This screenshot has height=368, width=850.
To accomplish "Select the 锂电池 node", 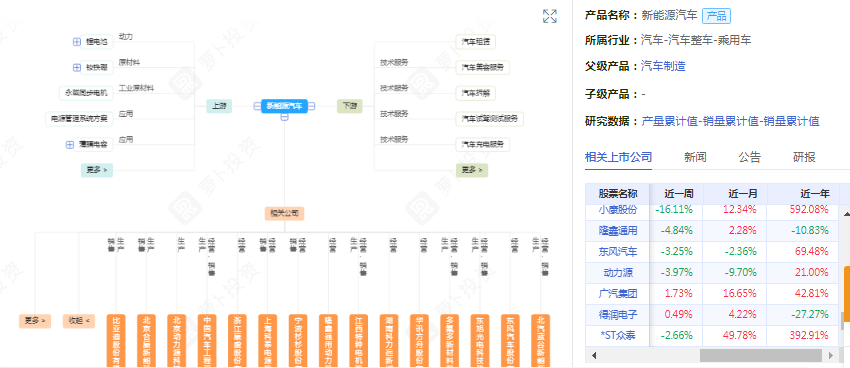I will [96, 42].
